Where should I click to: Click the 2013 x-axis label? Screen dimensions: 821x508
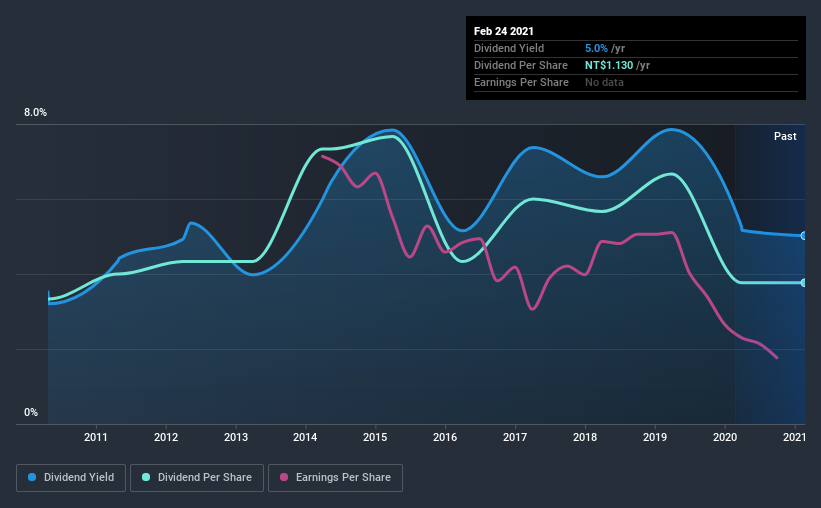coord(236,437)
